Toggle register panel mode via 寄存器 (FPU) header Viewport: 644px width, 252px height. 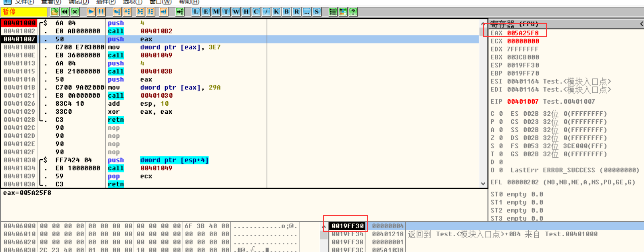click(x=515, y=24)
